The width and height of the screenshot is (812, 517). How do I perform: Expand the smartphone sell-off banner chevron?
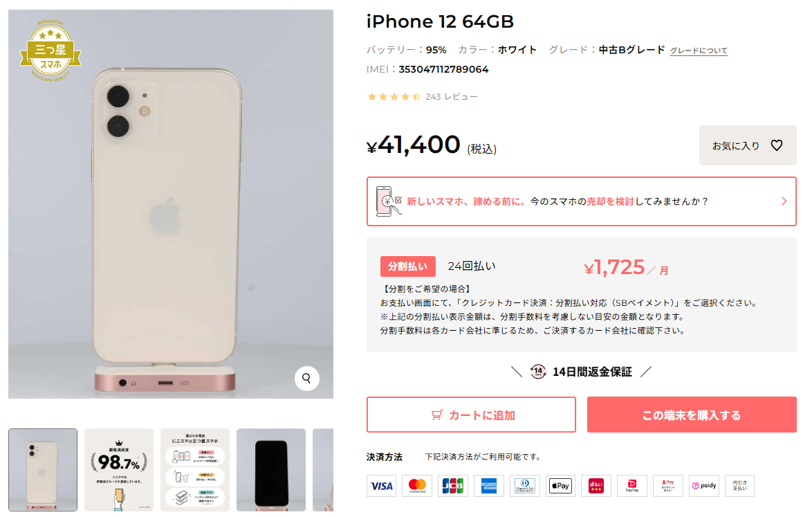[784, 201]
